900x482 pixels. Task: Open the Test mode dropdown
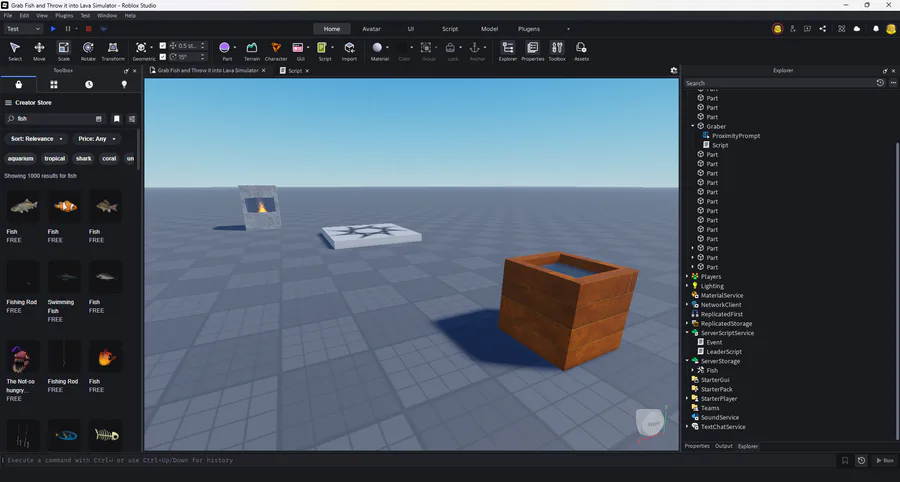coord(24,29)
